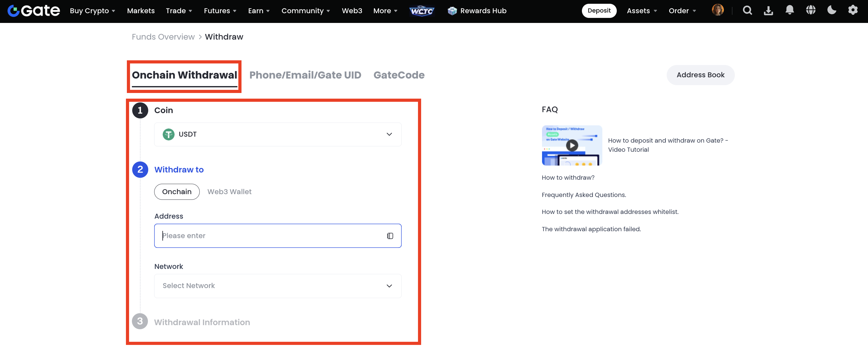The width and height of the screenshot is (868, 360).
Task: Switch withdrawal destination to Web3 Wallet
Action: click(230, 191)
